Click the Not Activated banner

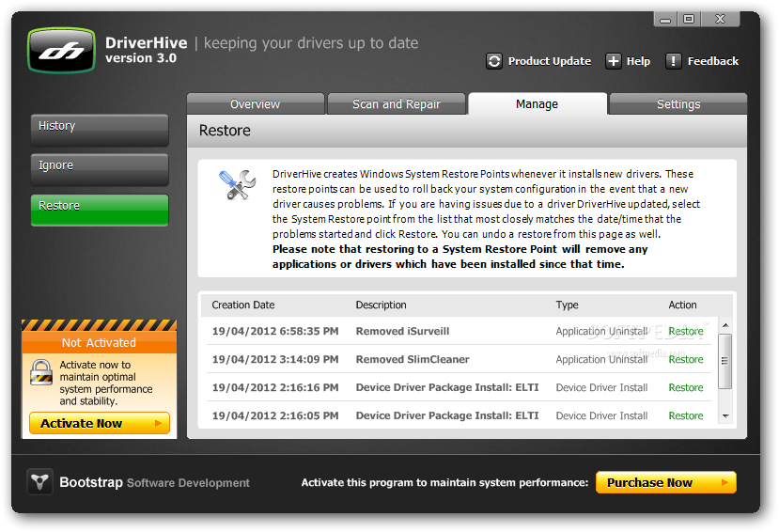[99, 342]
